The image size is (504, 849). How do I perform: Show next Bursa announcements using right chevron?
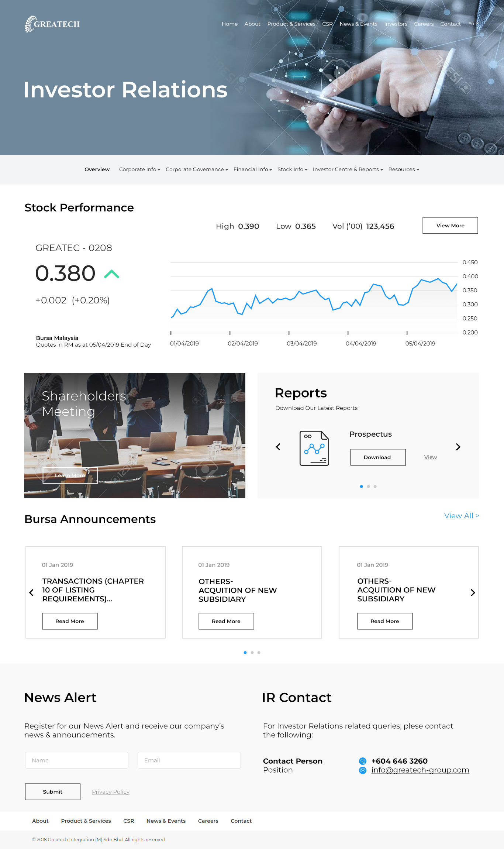[473, 593]
